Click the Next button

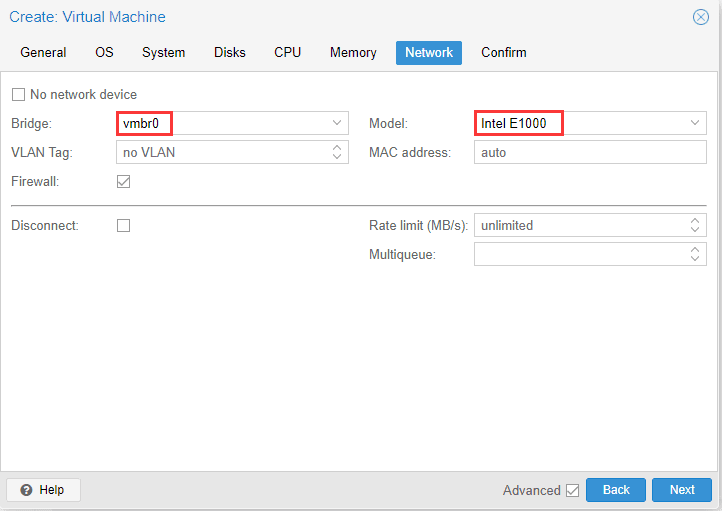click(x=682, y=490)
